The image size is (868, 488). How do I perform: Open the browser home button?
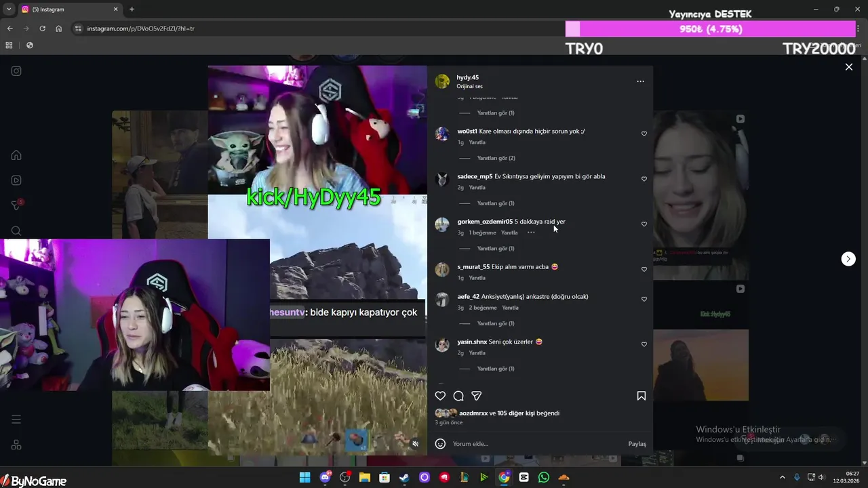click(x=59, y=28)
